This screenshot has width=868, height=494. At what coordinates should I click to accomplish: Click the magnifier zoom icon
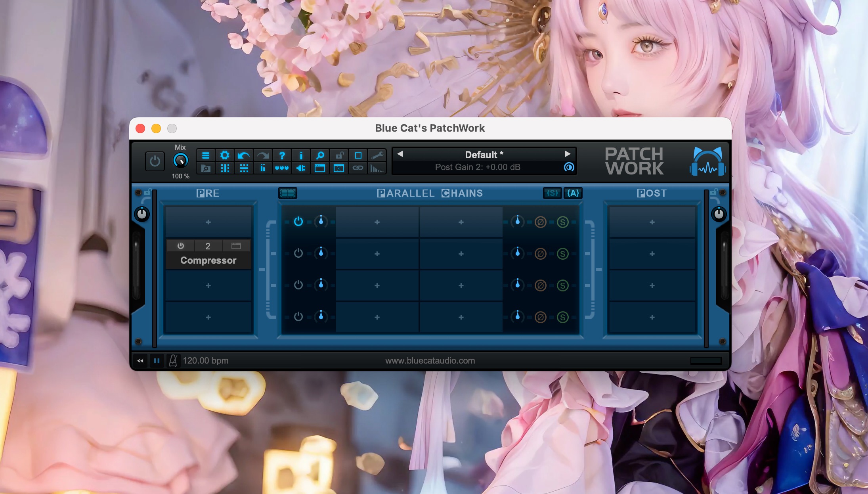pyautogui.click(x=320, y=155)
